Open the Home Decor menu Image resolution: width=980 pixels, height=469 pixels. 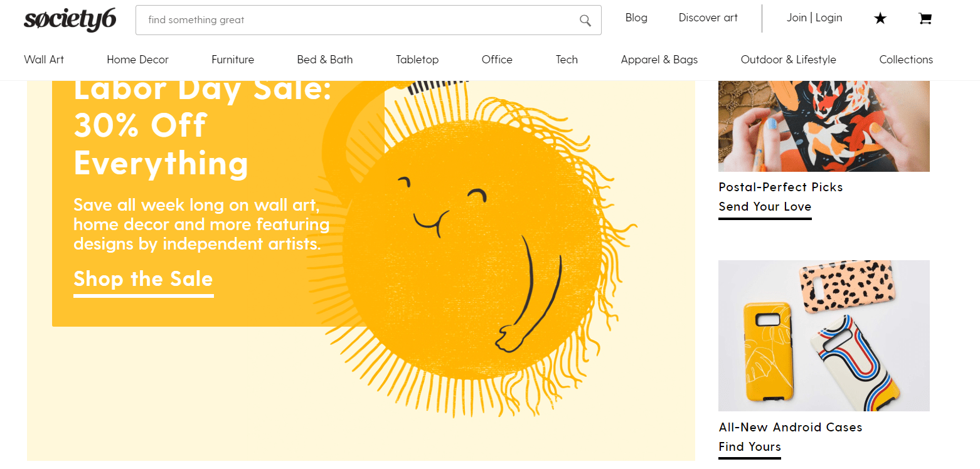pyautogui.click(x=137, y=60)
